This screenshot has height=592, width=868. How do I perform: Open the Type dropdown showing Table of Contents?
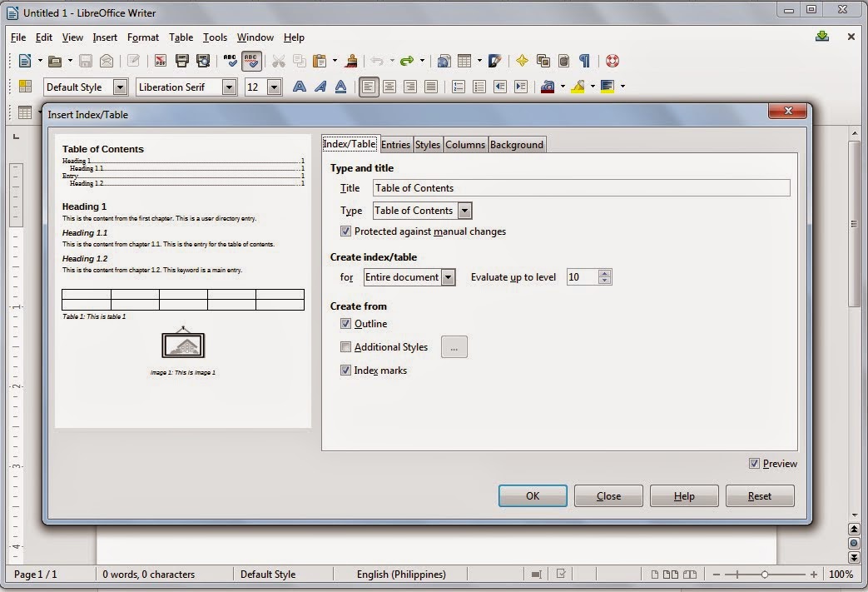pos(464,211)
